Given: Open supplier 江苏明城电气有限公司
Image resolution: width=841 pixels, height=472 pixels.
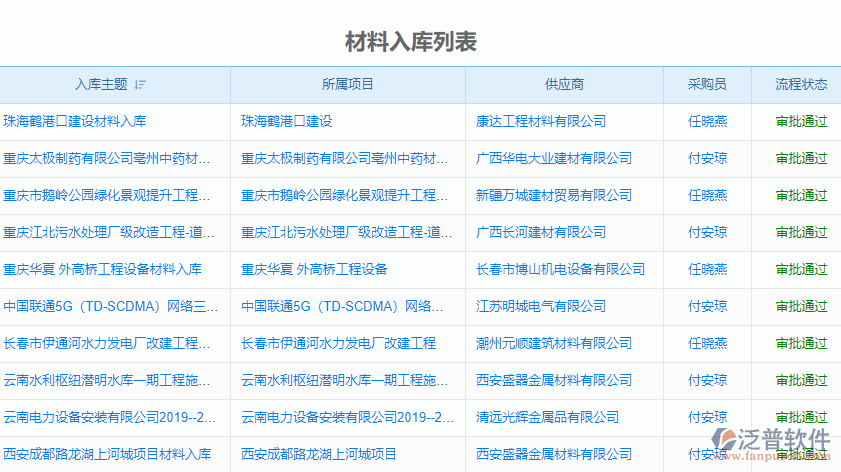Looking at the screenshot, I should (541, 307).
